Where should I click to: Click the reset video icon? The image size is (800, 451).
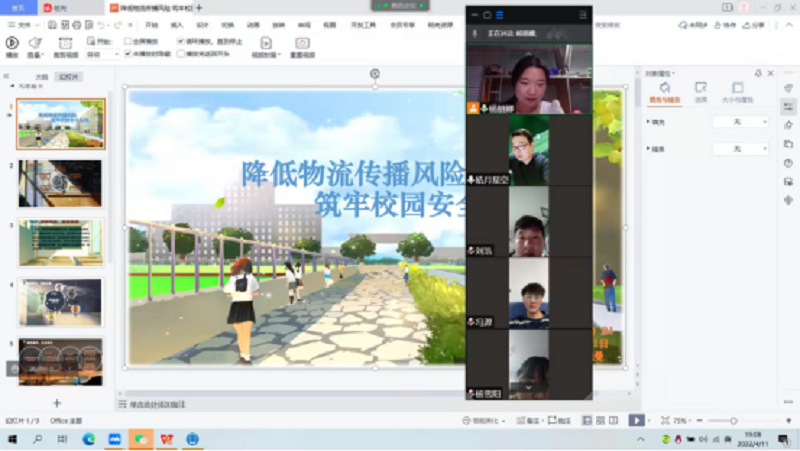[302, 43]
